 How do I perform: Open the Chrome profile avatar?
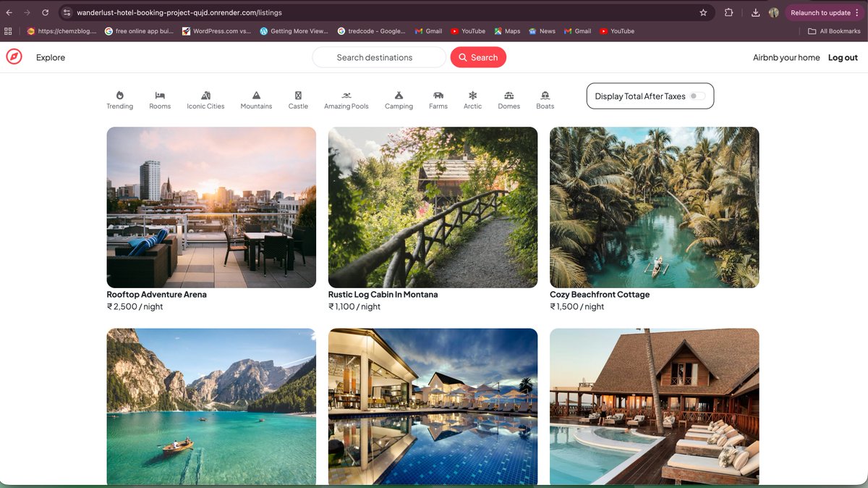774,12
